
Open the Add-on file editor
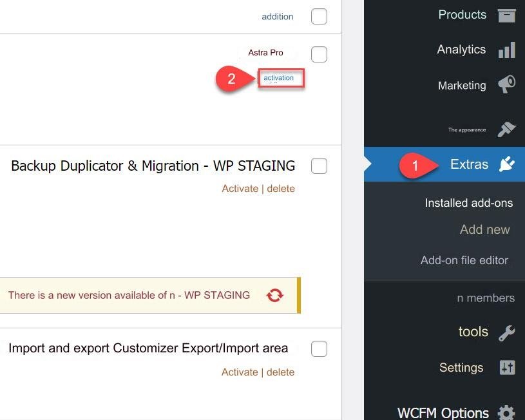(x=464, y=260)
